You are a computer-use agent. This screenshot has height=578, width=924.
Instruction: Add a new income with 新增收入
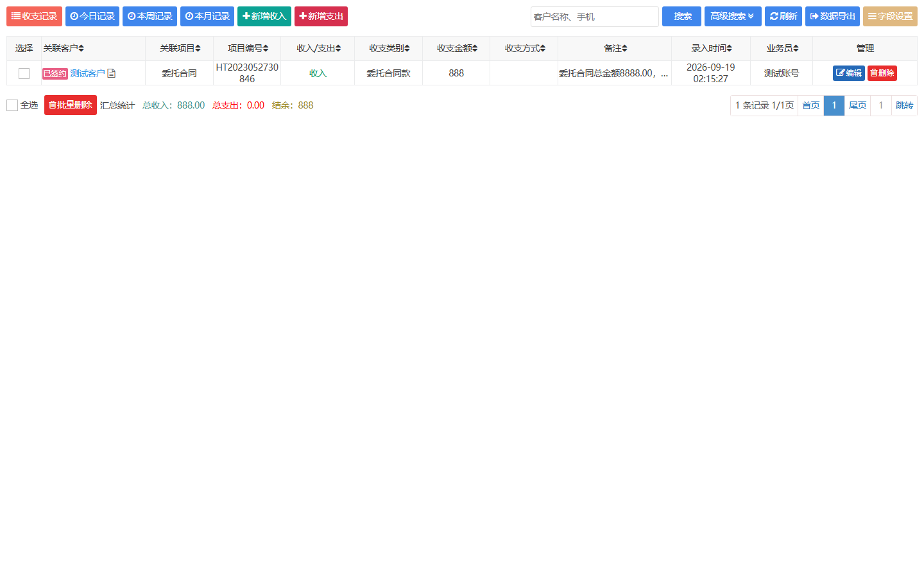[x=264, y=16]
